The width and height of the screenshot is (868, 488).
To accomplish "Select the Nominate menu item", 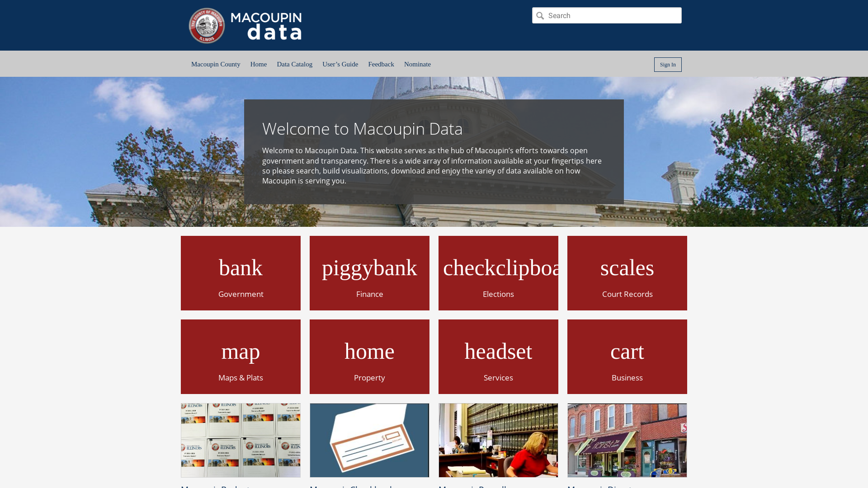I will [x=417, y=64].
